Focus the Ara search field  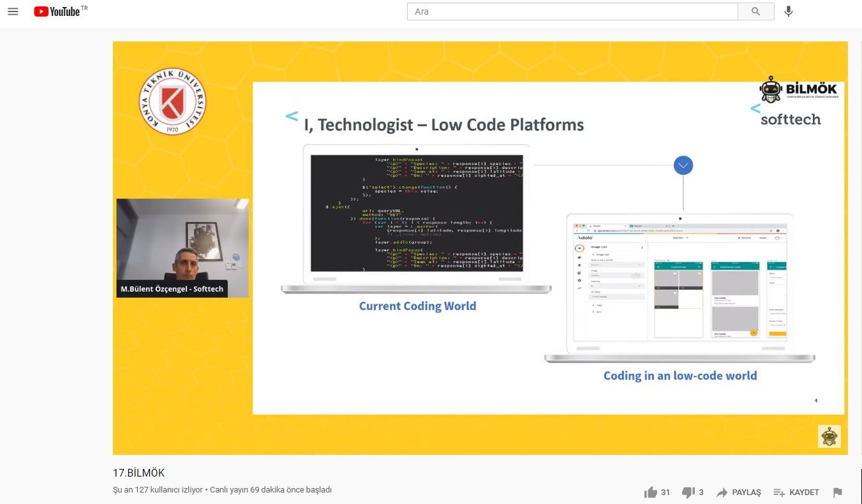coord(572,11)
